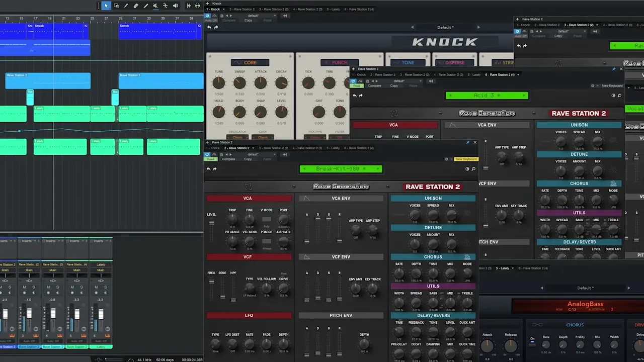
Task: Solo the Rave Station (3) mixer channel
Action: coord(57,287)
